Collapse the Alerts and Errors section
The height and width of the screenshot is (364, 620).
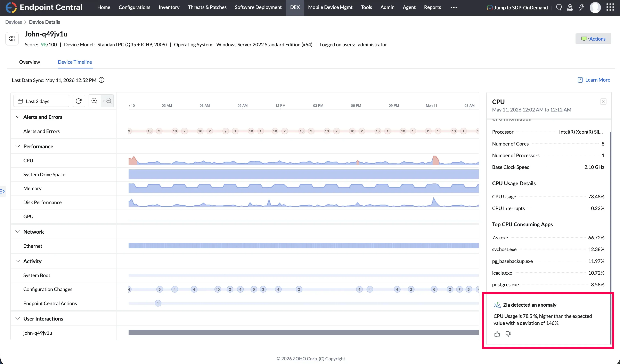[17, 117]
